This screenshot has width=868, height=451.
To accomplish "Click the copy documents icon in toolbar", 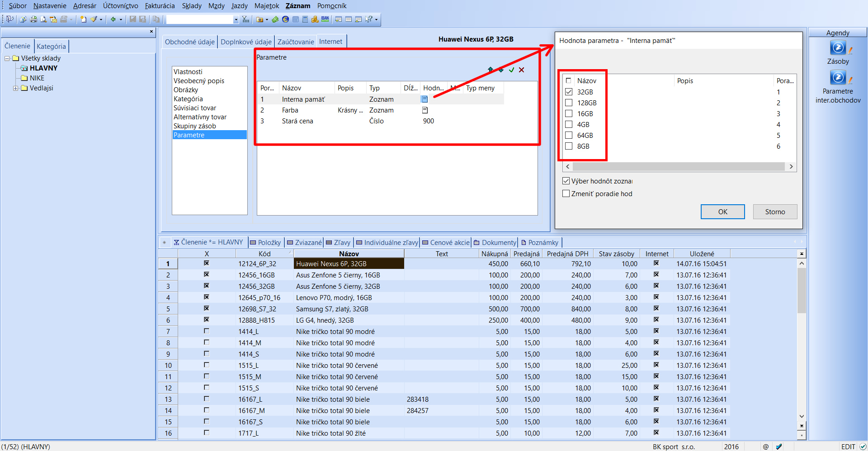I will [156, 19].
